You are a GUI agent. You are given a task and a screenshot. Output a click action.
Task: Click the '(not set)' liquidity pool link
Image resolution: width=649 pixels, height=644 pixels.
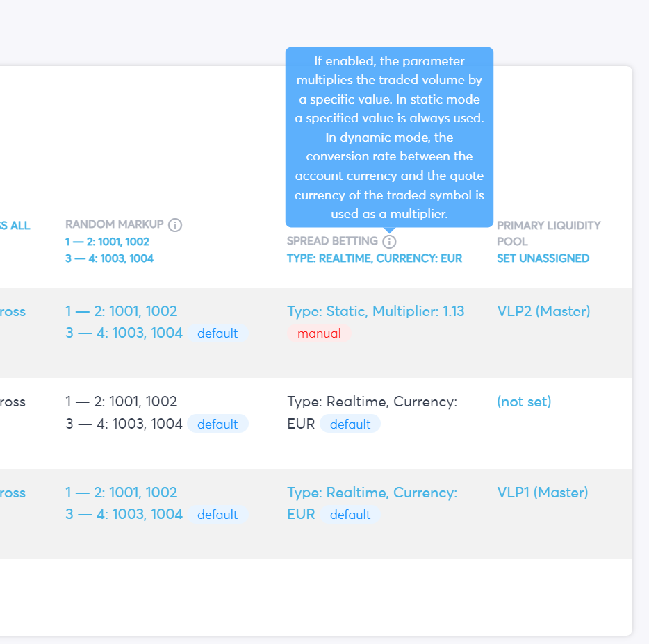coord(524,402)
